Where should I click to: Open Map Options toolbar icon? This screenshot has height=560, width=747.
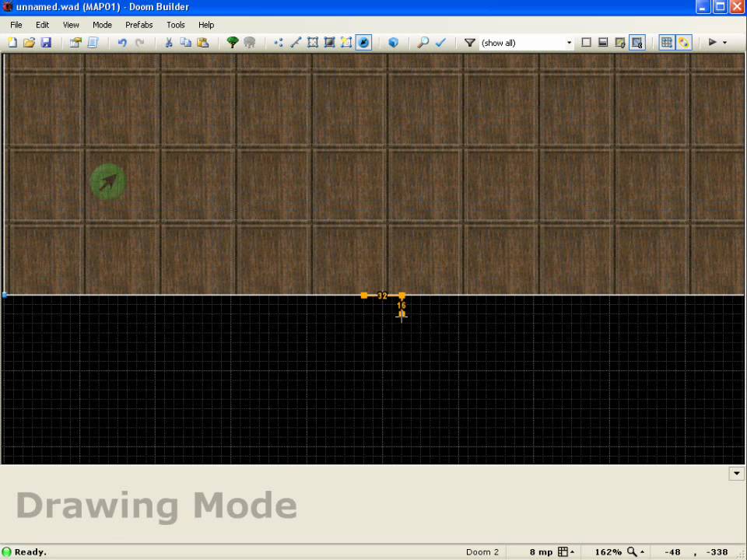75,42
